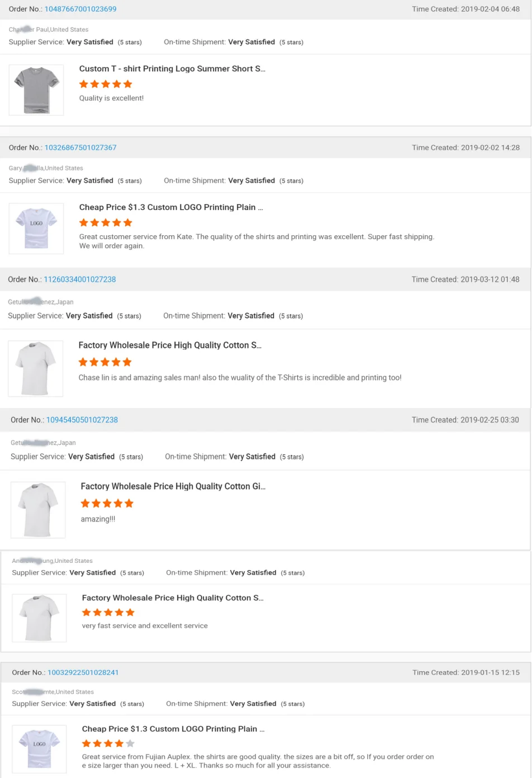Screen dimensions: 532x778
Task: Open order number 10487667001023699
Action: click(x=80, y=9)
